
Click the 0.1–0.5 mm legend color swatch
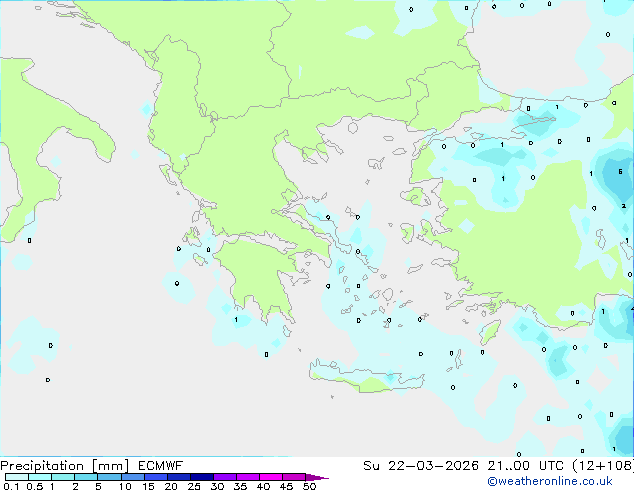(17, 477)
